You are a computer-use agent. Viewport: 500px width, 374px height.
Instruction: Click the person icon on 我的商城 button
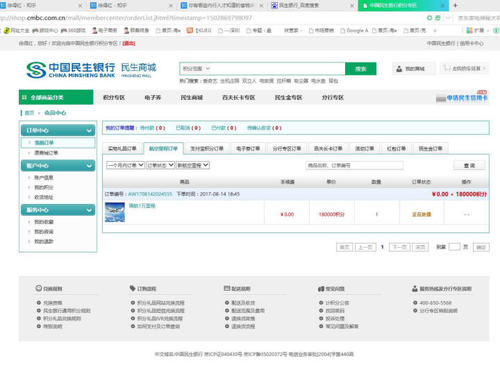coord(399,69)
